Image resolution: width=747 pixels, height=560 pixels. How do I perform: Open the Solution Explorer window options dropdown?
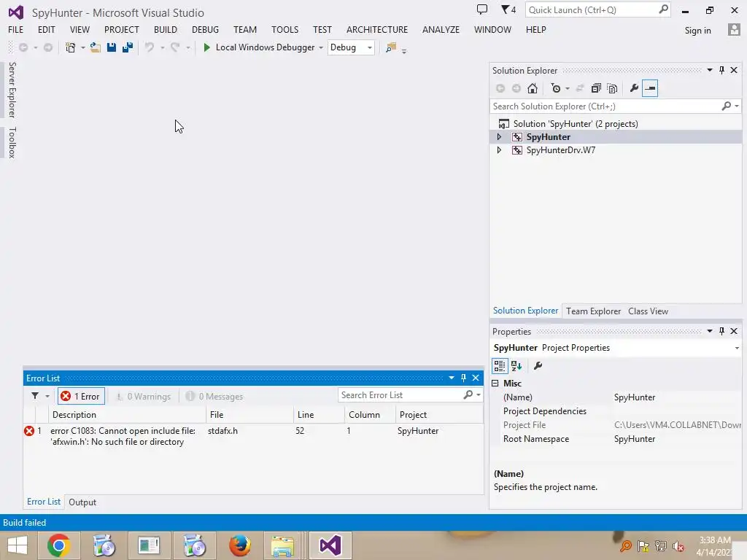710,70
